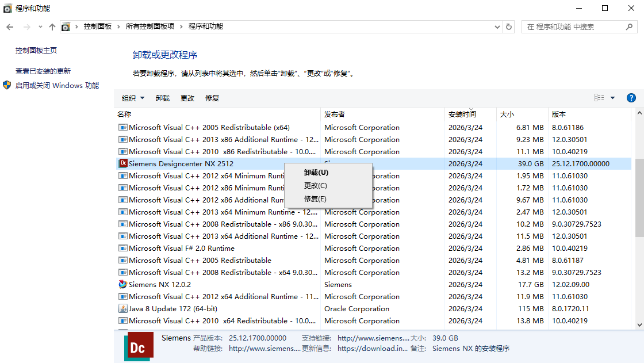Open 启用或关闭 Windows 功能 link

coord(57,86)
